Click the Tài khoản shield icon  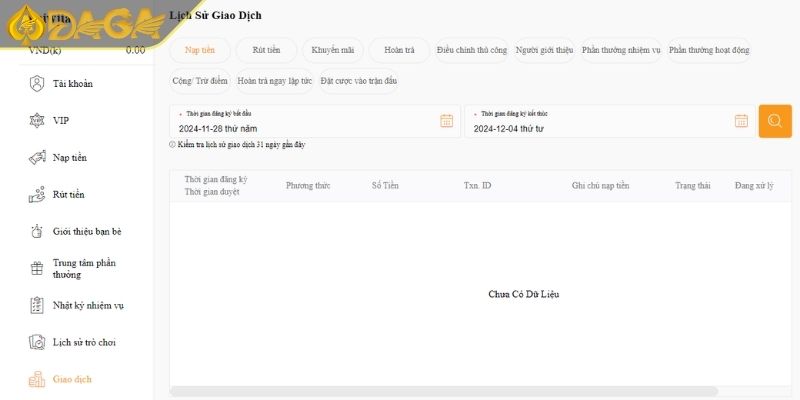(x=36, y=83)
